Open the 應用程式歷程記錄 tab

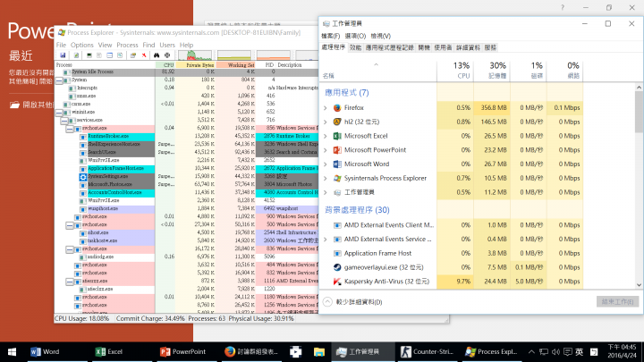389,47
